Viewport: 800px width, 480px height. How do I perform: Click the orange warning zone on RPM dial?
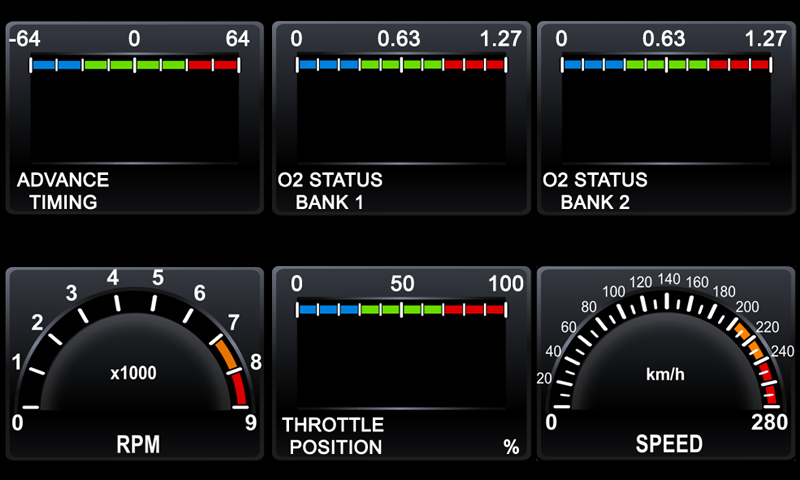(227, 353)
